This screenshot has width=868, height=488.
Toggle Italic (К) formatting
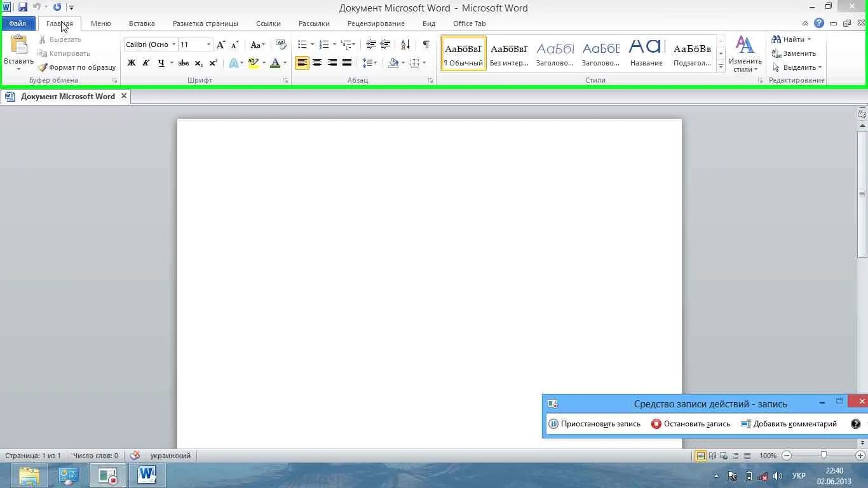pos(146,63)
